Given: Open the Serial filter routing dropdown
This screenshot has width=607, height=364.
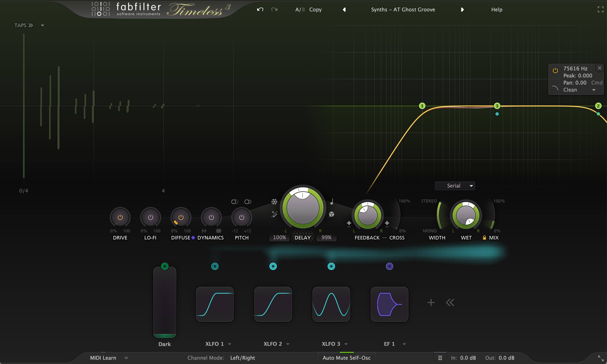Looking at the screenshot, I should click(x=455, y=186).
